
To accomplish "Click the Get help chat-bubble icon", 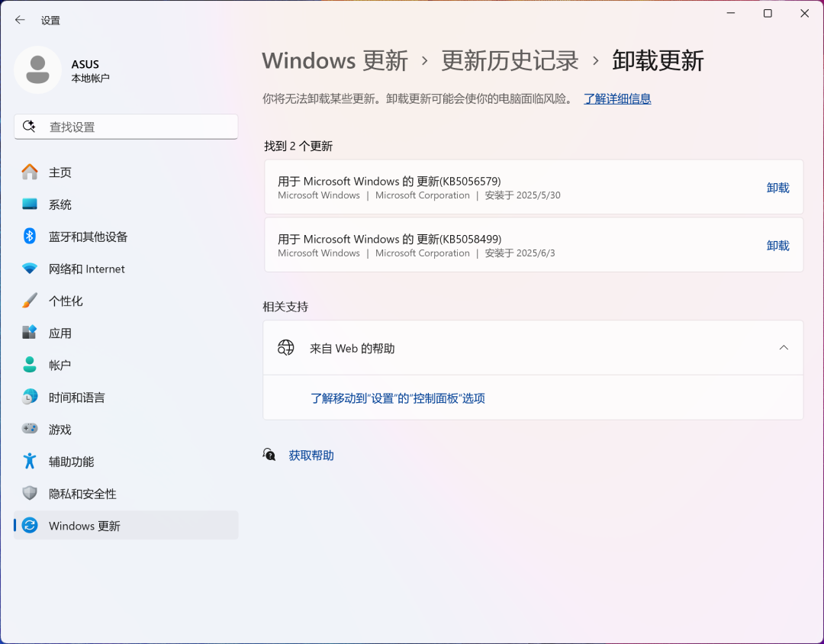I will pos(269,455).
